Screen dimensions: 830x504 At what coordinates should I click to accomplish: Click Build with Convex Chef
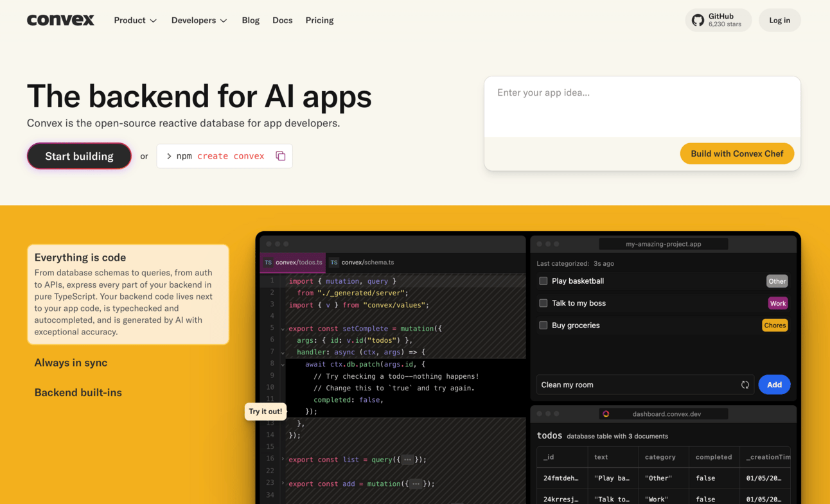coord(737,153)
